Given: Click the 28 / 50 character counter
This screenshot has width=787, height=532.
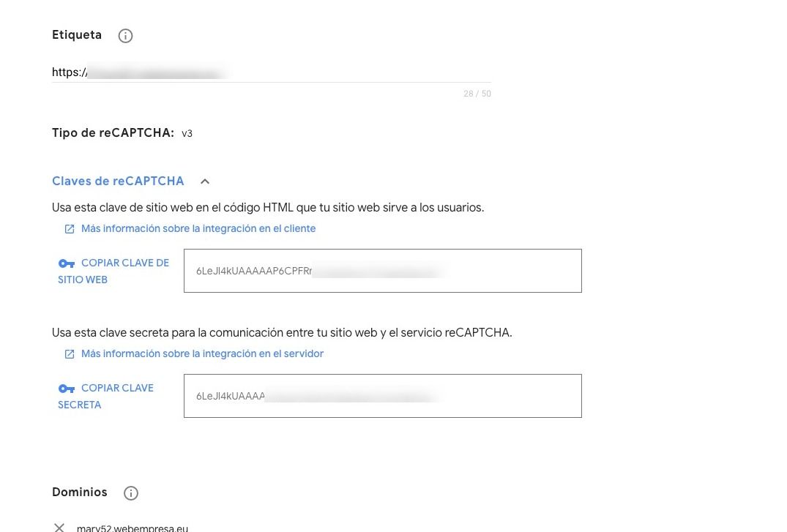Looking at the screenshot, I should 477,94.
